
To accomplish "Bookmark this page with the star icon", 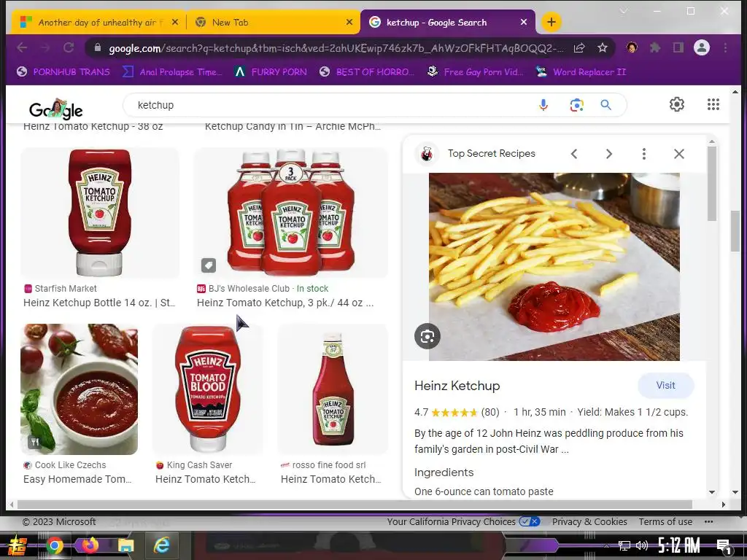I will (602, 47).
